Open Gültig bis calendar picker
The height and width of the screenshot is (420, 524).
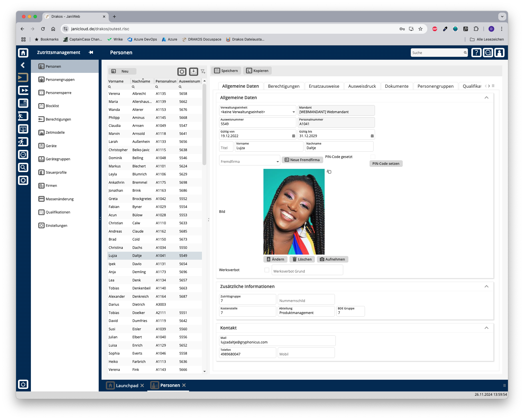coord(372,136)
